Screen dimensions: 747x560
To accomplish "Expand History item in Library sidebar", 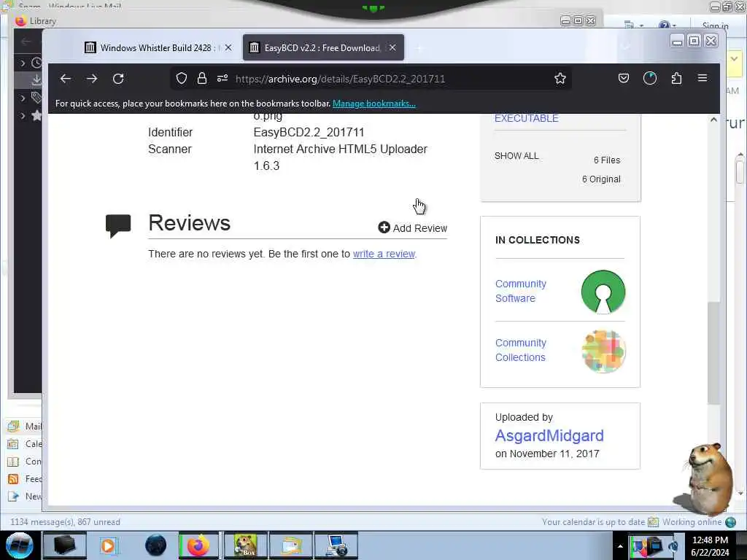I will tap(23, 63).
